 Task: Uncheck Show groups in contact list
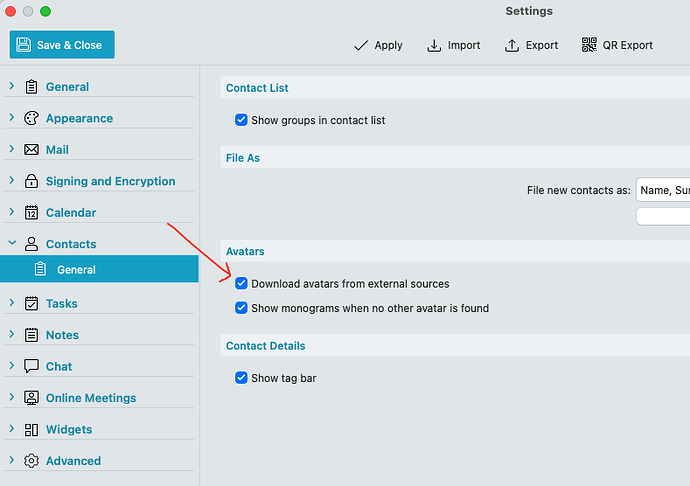tap(241, 120)
